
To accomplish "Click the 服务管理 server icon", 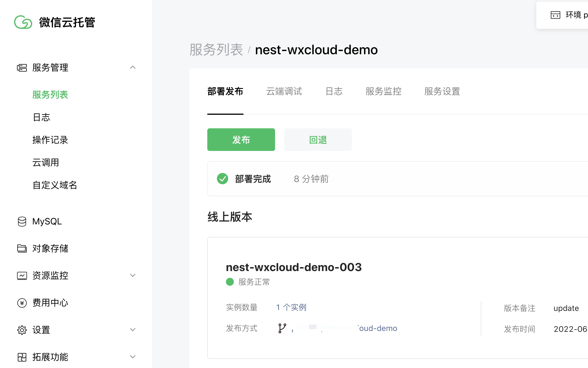I will coord(22,68).
